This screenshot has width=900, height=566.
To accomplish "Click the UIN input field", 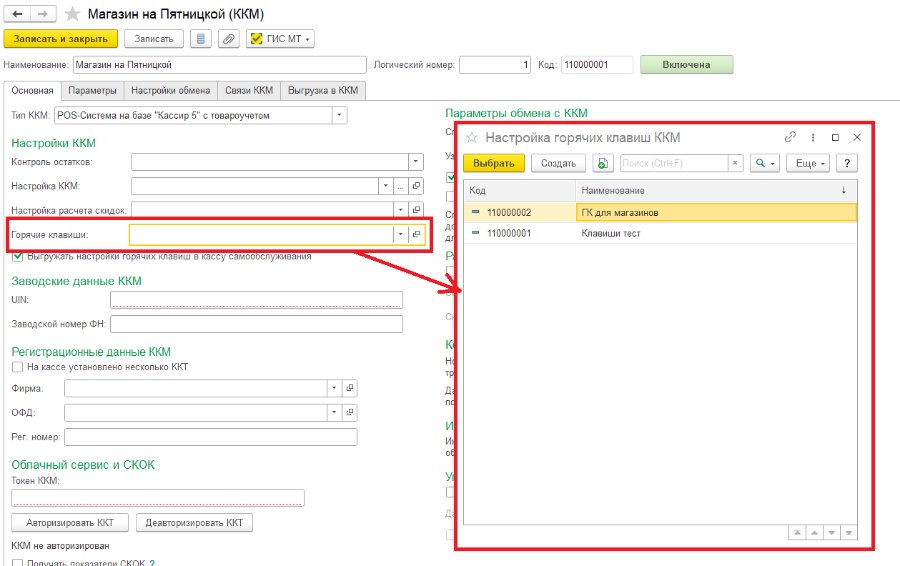I will (x=257, y=300).
